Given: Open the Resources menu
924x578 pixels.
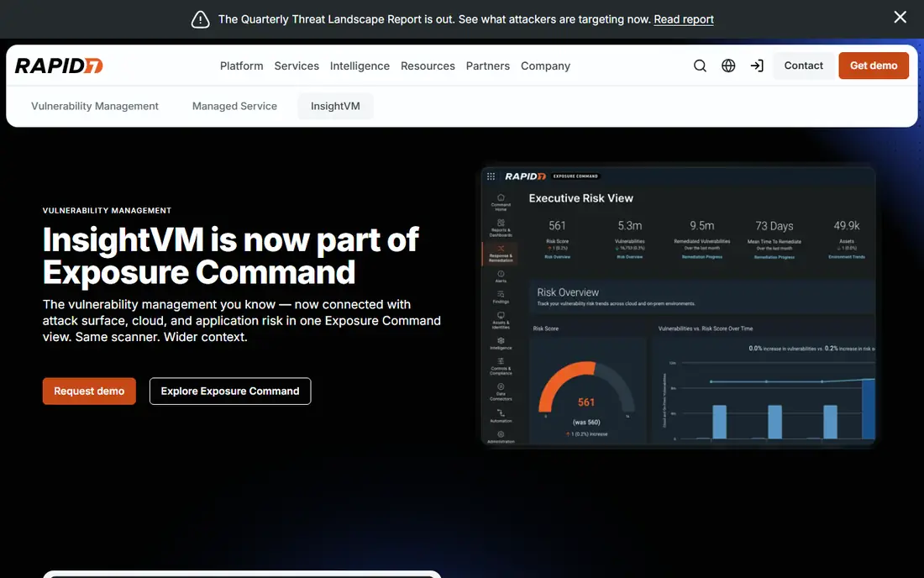Looking at the screenshot, I should click(x=428, y=66).
